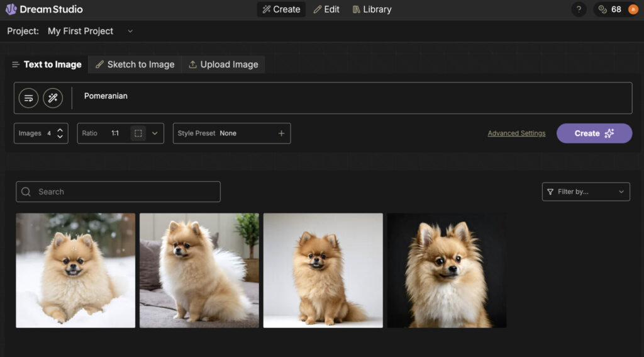Click the square aspect ratio icon

[138, 133]
